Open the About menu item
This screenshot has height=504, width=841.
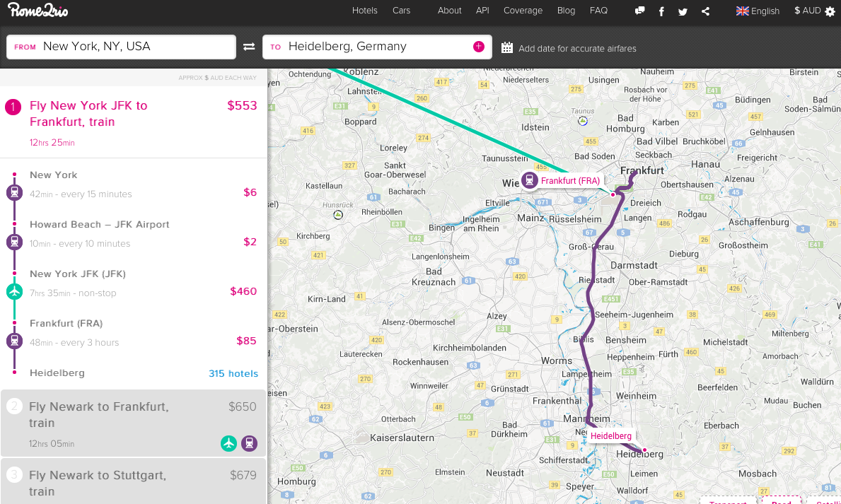pyautogui.click(x=449, y=10)
